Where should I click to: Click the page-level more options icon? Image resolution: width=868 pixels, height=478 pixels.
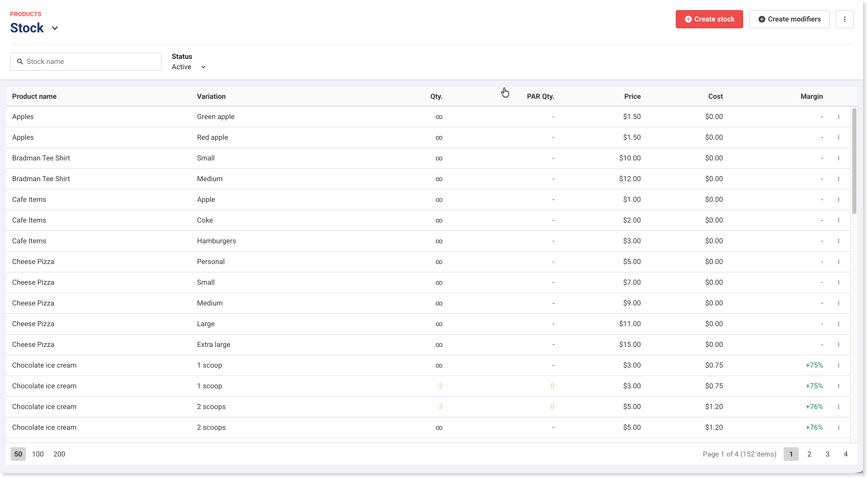845,19
